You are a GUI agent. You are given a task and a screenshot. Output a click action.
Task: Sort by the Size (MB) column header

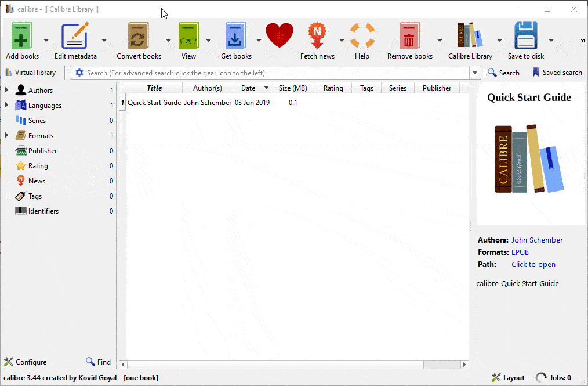pyautogui.click(x=293, y=88)
